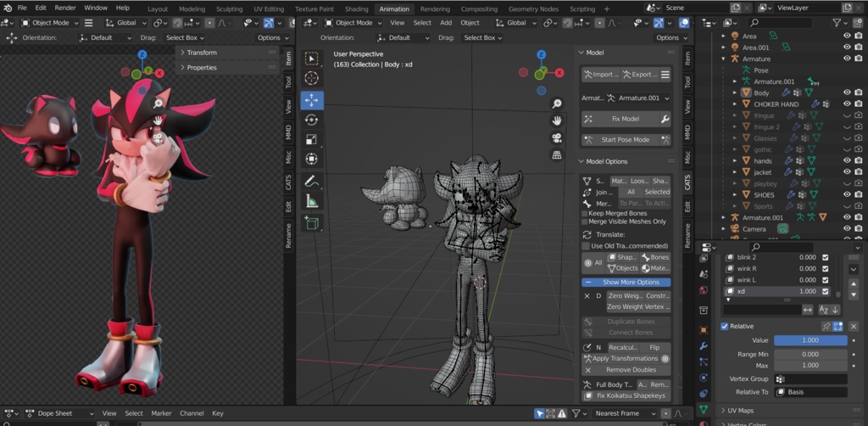Click pan hand icon in center viewport
Screen dimensions: 868x426
pos(557,121)
